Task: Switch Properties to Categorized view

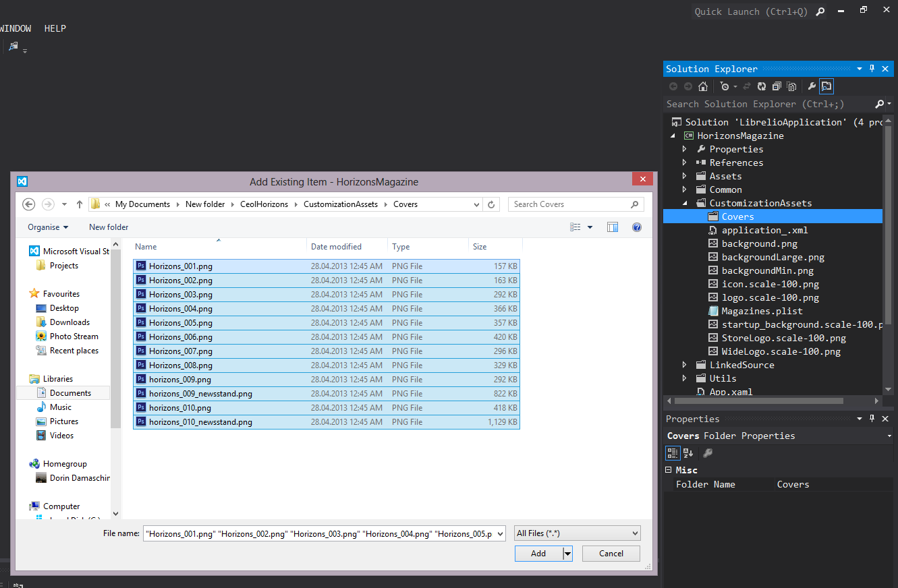Action: (673, 453)
